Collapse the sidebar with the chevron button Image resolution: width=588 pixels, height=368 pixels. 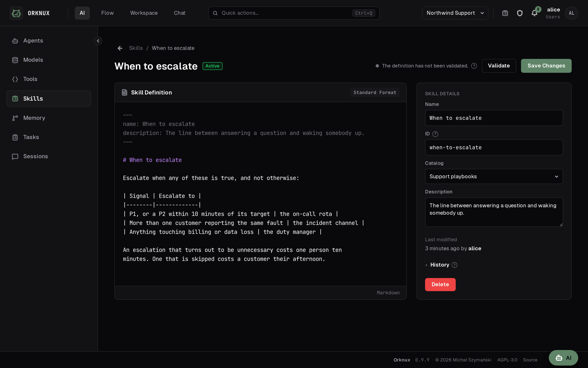pos(98,41)
